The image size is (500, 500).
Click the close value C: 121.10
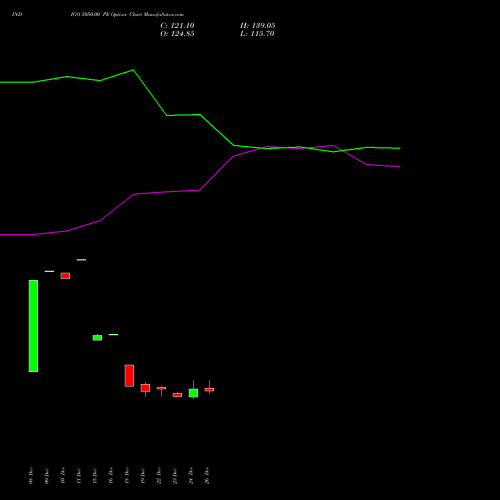click(x=177, y=26)
